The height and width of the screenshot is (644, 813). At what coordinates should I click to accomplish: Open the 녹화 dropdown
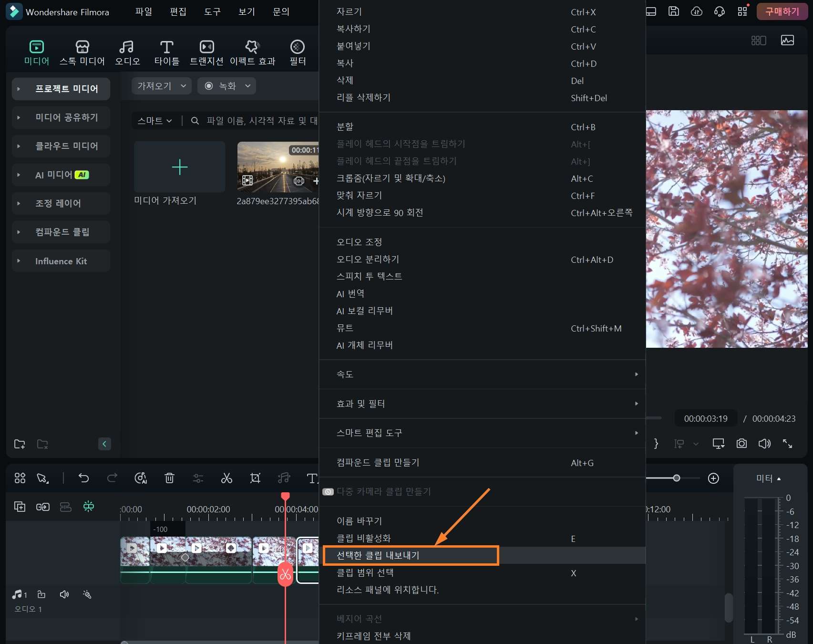click(227, 86)
